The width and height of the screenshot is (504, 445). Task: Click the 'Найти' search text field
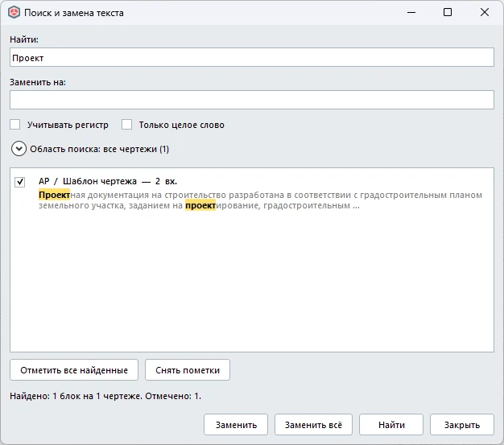click(x=252, y=57)
